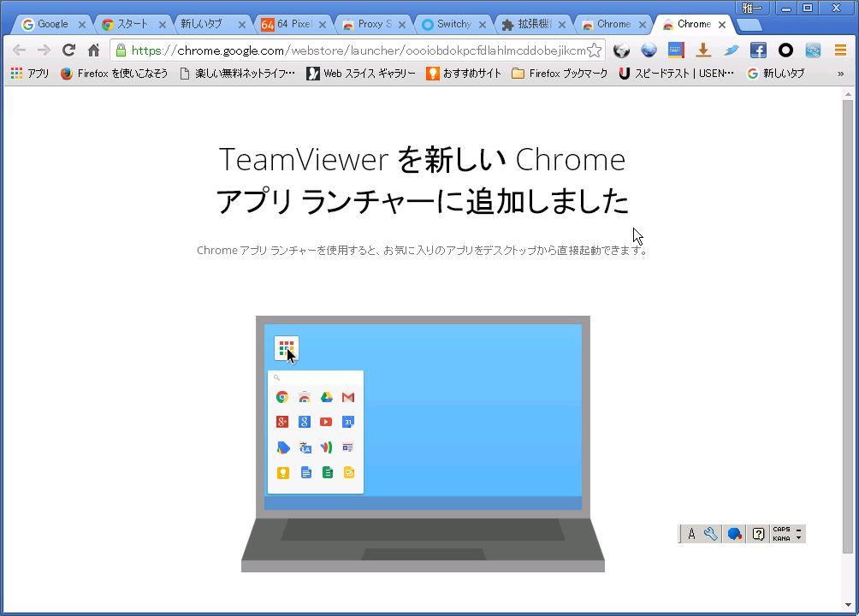Open IME tools wrench icon
This screenshot has height=616, width=859.
pos(710,534)
